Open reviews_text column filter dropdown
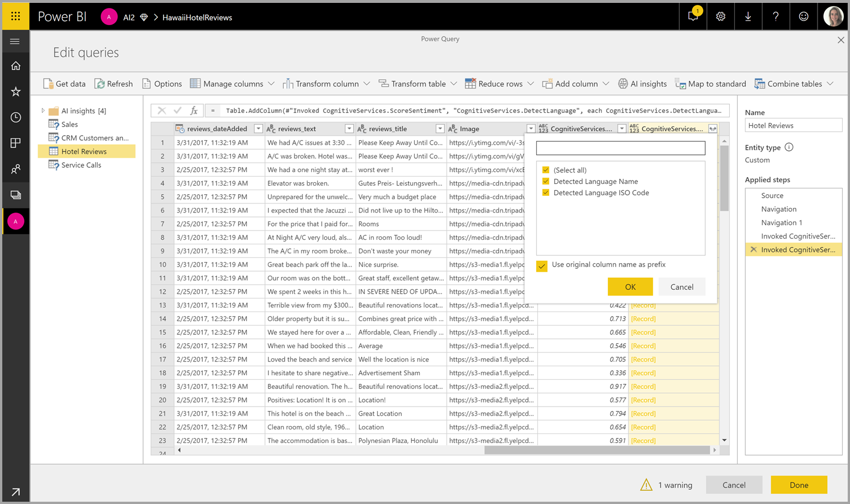Screen dimensions: 850x504 click(x=349, y=129)
